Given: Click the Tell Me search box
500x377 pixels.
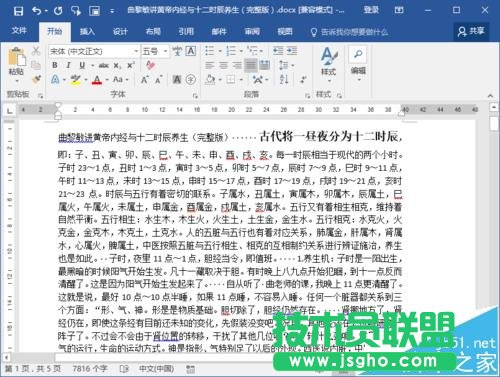Looking at the screenshot, I should pos(349,32).
